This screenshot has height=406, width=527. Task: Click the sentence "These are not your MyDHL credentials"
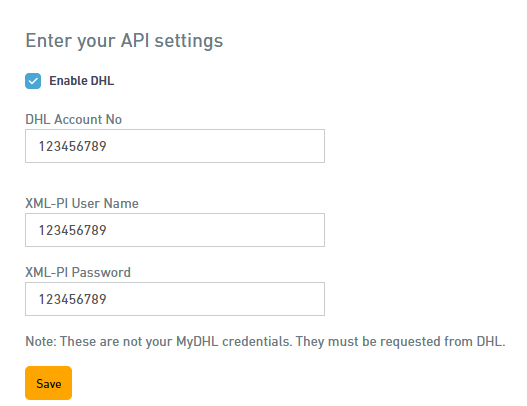[x=176, y=341]
